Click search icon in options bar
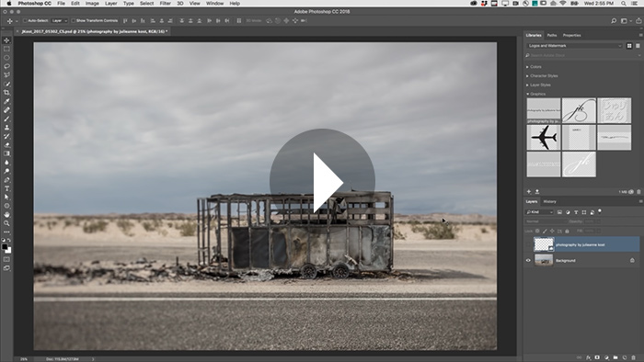 click(614, 21)
